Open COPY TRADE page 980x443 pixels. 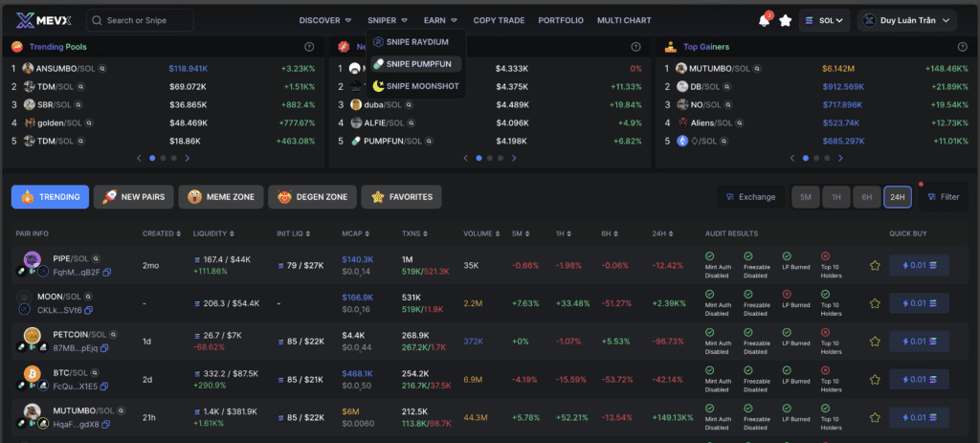(x=499, y=21)
